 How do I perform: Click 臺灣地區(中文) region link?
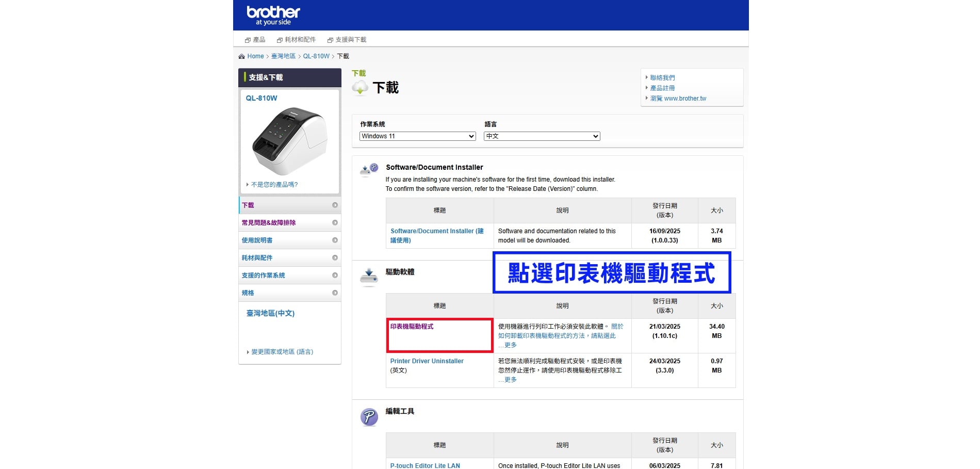[x=270, y=313]
